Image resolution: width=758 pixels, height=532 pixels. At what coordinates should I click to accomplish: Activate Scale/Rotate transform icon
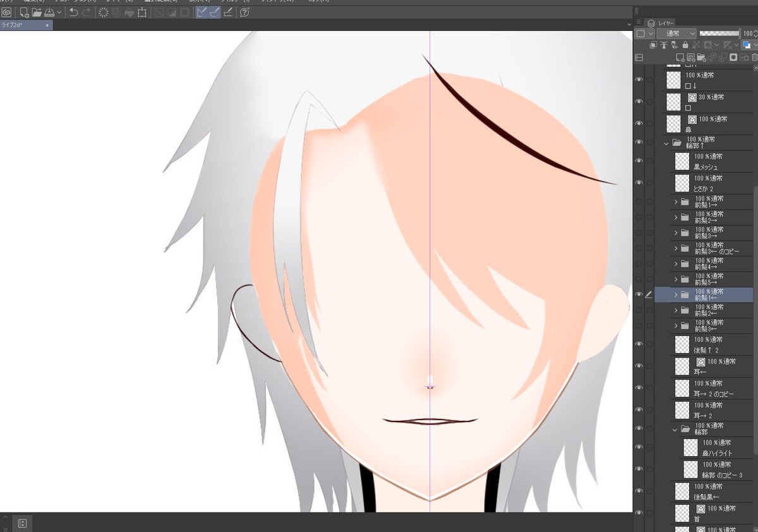coord(141,13)
